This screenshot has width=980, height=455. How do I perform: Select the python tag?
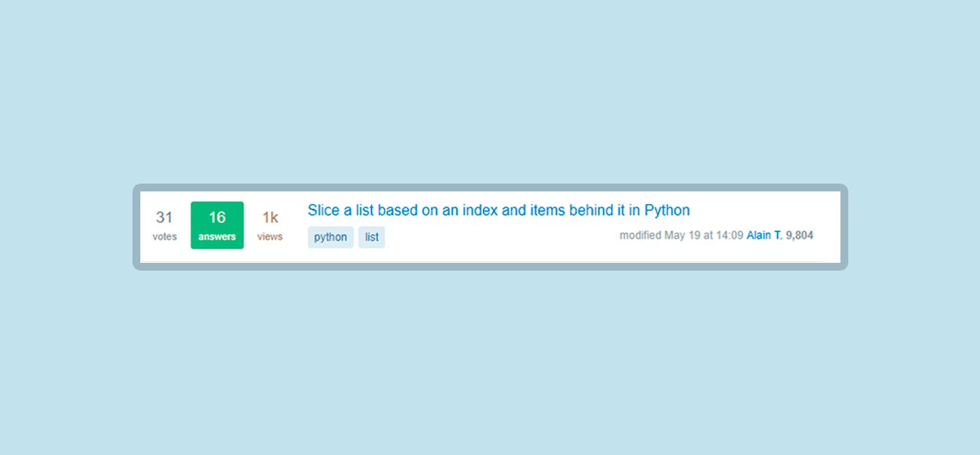[x=331, y=237]
